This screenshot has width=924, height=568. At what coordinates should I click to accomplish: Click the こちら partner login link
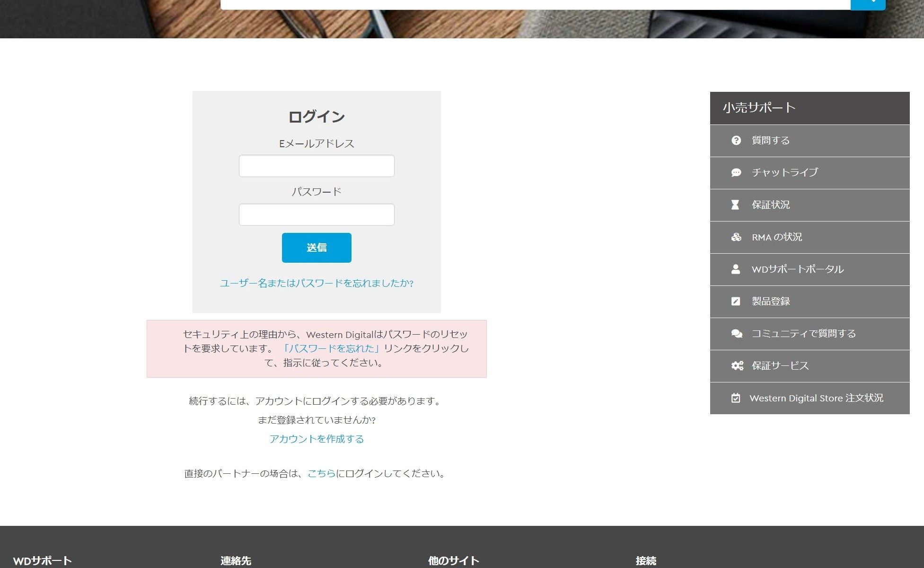321,473
